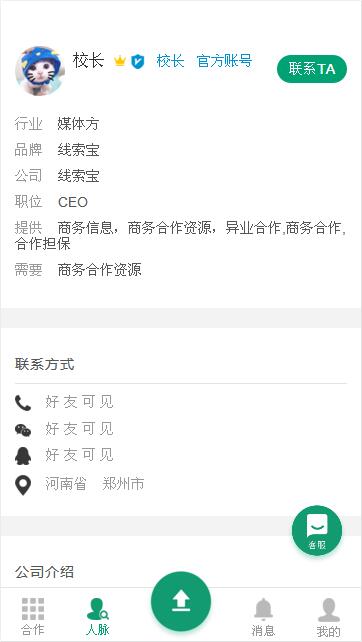Viewport: 362px width, 642px height.
Task: Tap the phone contact icon
Action: [23, 403]
